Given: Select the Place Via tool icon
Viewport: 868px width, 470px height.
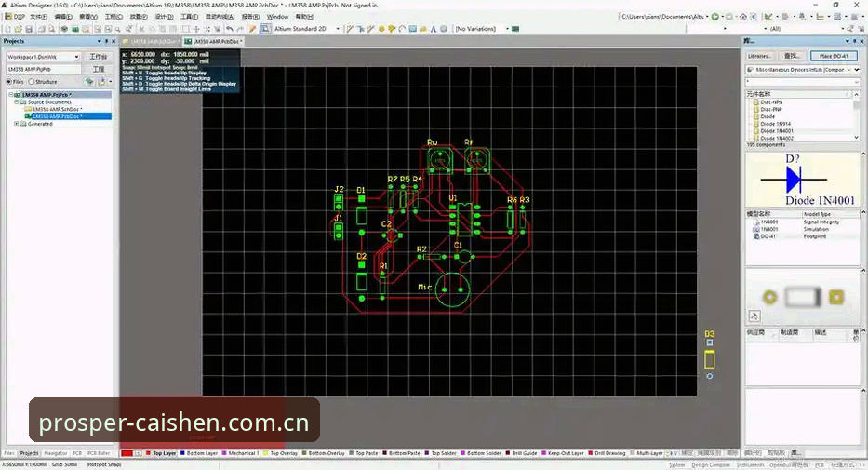Looking at the screenshot, I should click(392, 28).
